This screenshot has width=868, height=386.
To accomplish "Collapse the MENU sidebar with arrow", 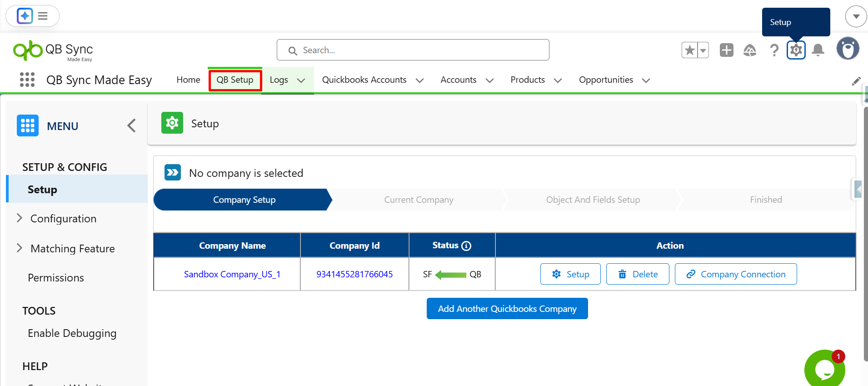I will [x=131, y=125].
